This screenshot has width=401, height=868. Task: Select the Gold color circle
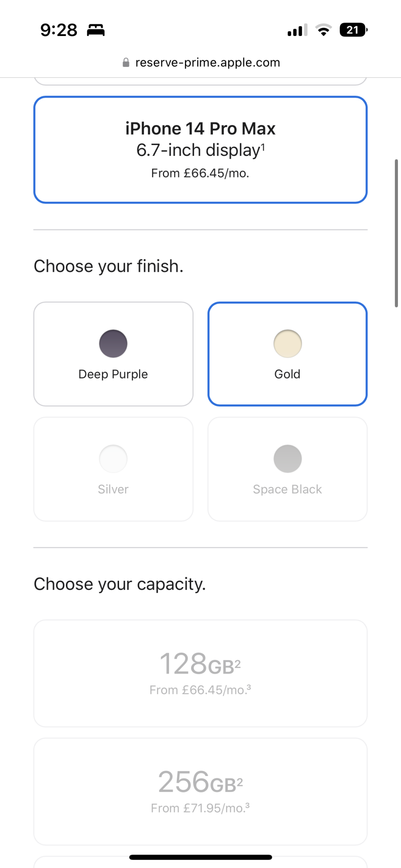[x=288, y=344]
